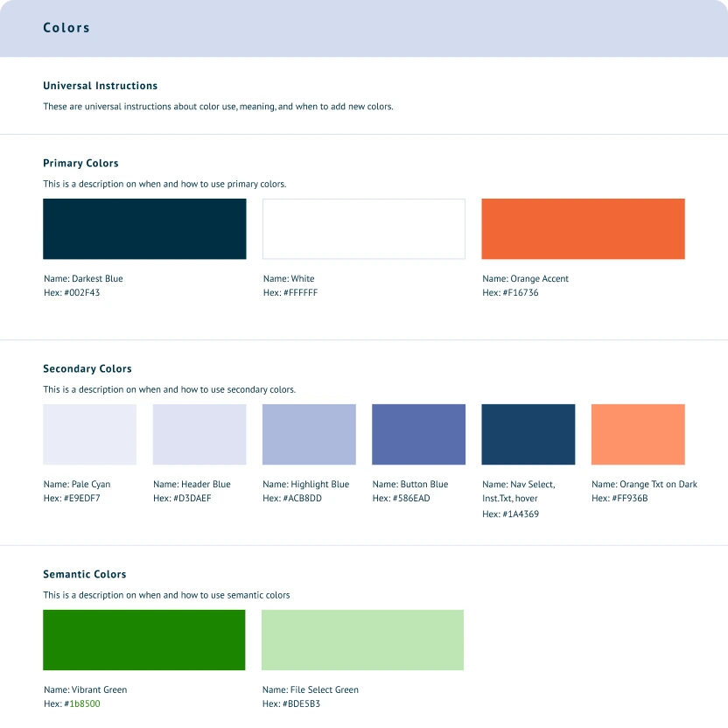Click the 'Hex: #FF936B' value
728x728 pixels.
point(619,498)
